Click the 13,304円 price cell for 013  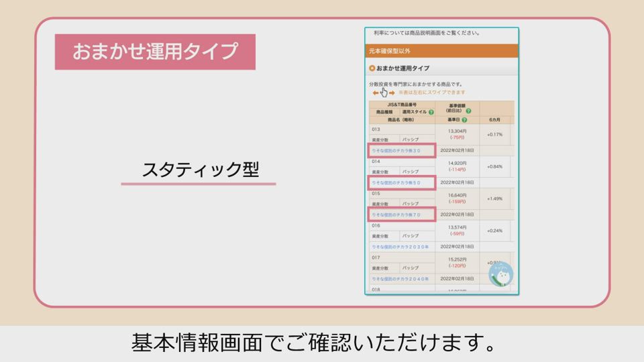coord(457,131)
